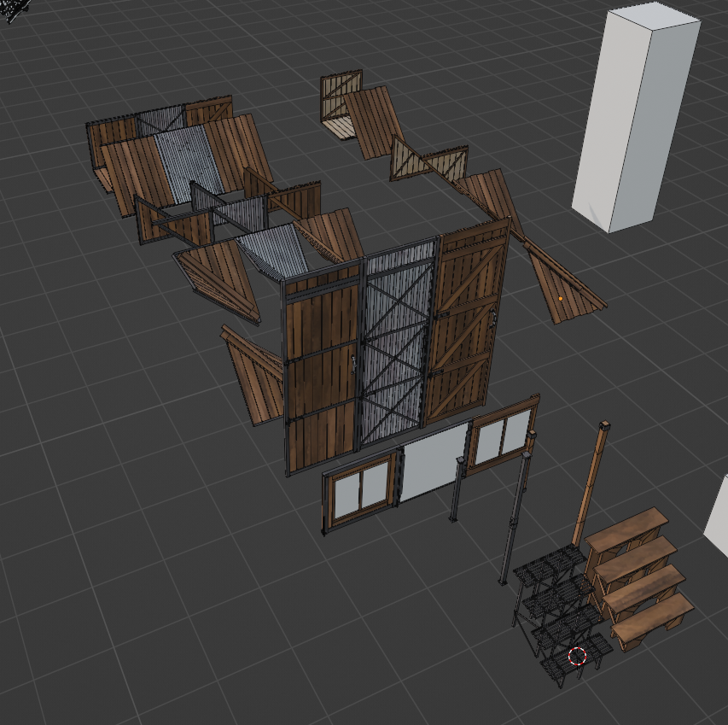Click the red-white 3D cursor circle

(578, 657)
